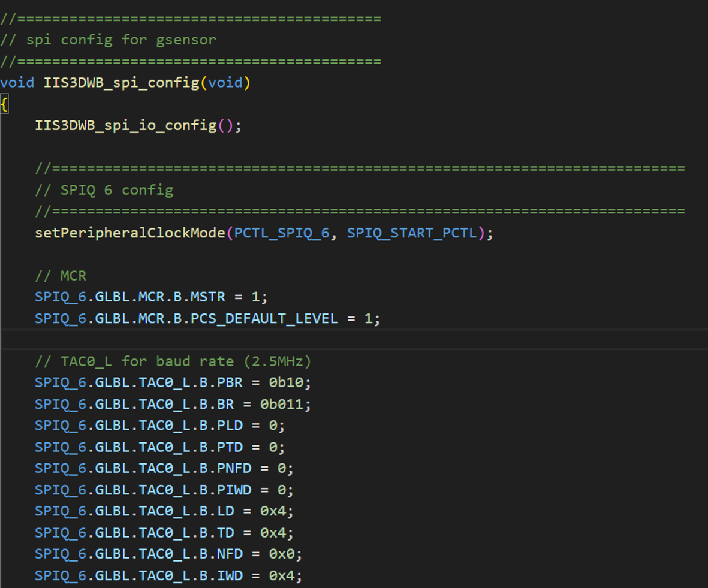
Task: Click the "SPIQ 6 config" comment
Action: coord(116,190)
